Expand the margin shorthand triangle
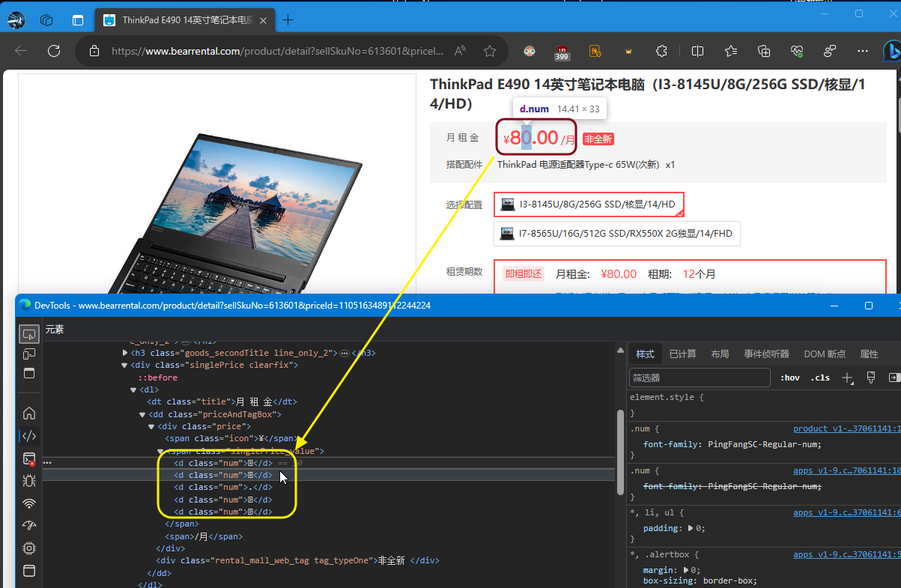 685,570
